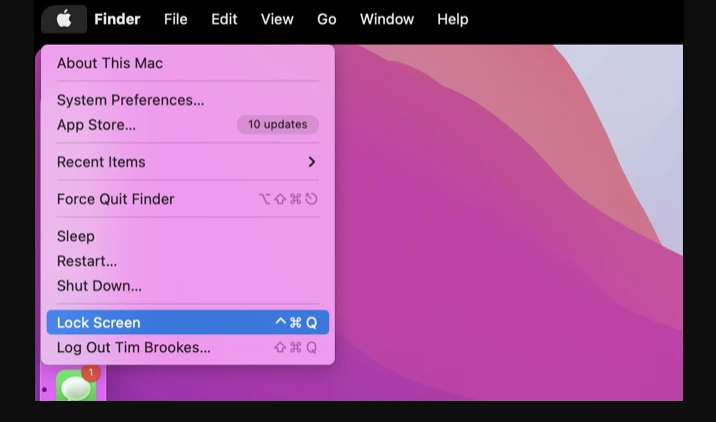Viewport: 716px width, 422px height.
Task: Click the Apple logo menu icon
Action: (x=64, y=19)
